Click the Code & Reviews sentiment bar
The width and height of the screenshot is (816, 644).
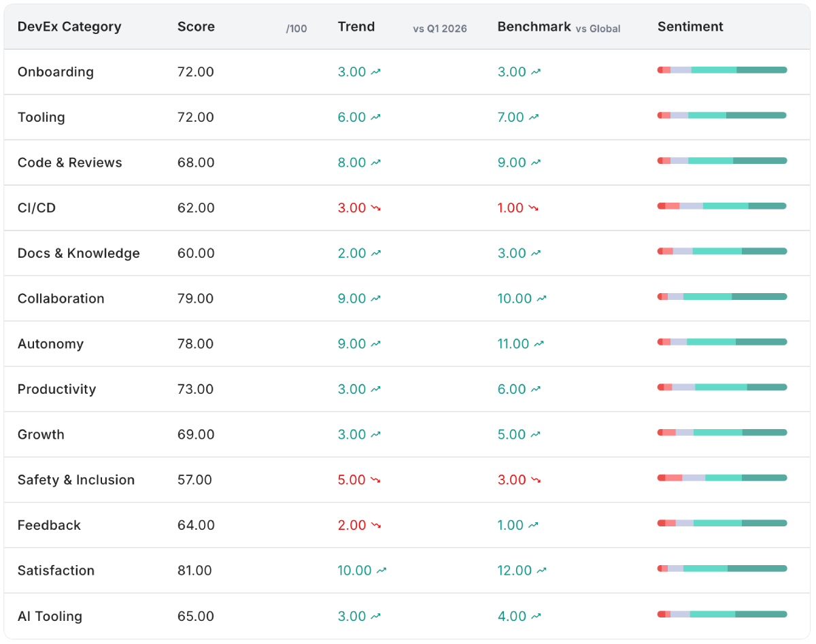point(722,160)
